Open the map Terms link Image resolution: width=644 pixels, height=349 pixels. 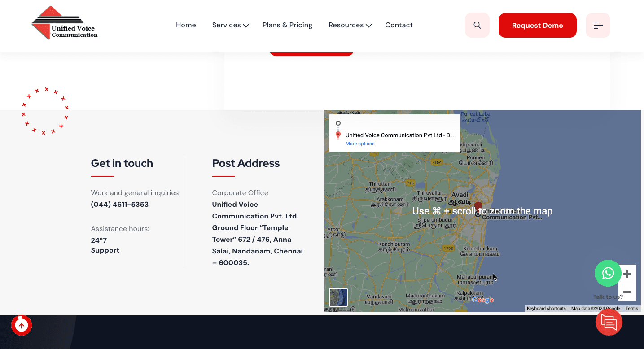click(631, 309)
